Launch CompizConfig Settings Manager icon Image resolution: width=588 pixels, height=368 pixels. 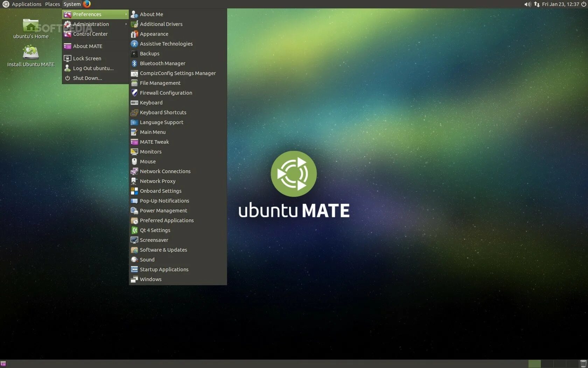click(134, 73)
